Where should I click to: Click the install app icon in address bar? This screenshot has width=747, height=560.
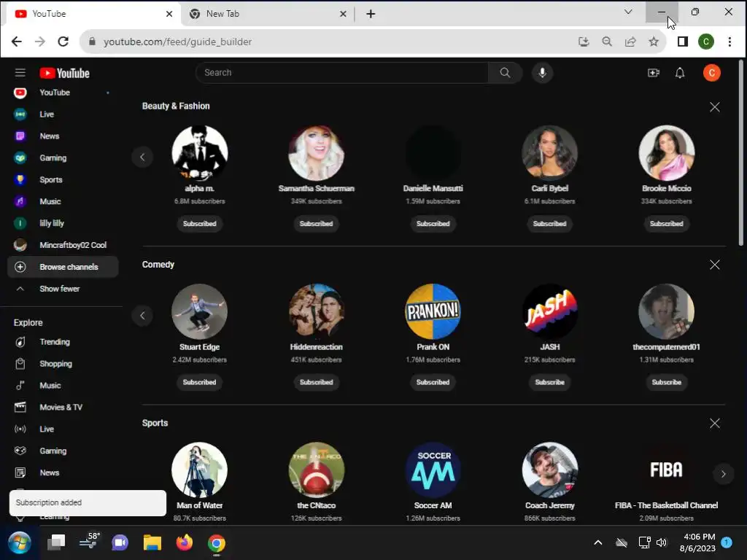point(583,42)
